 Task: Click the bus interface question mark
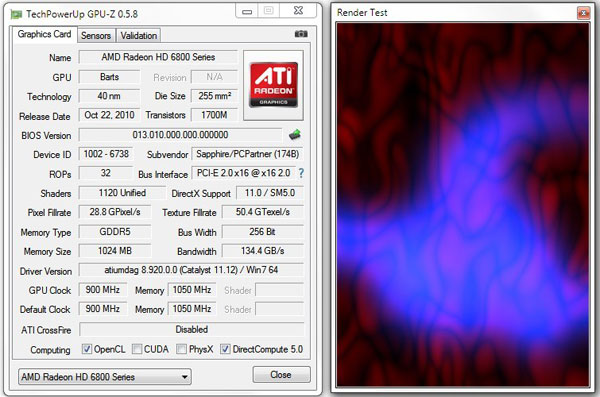pos(301,173)
